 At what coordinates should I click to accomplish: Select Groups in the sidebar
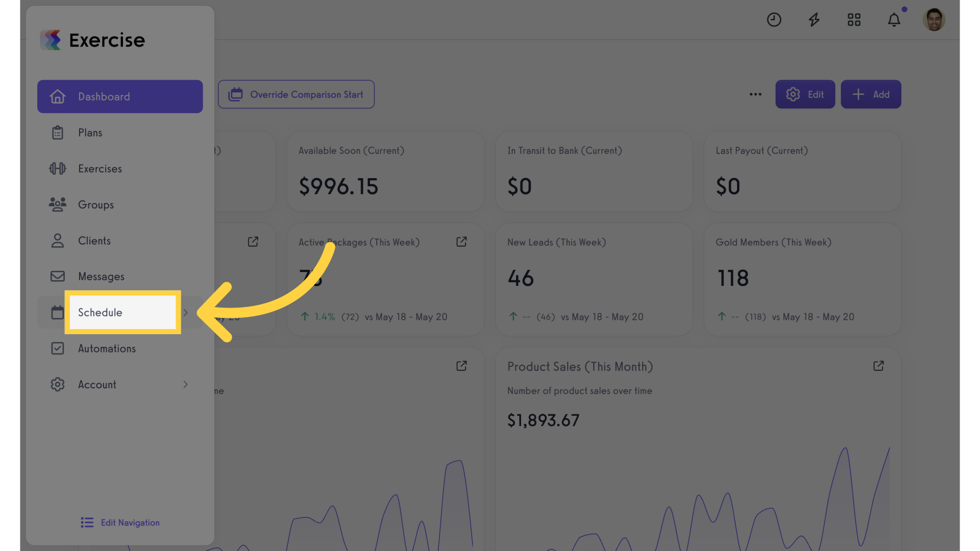120,205
